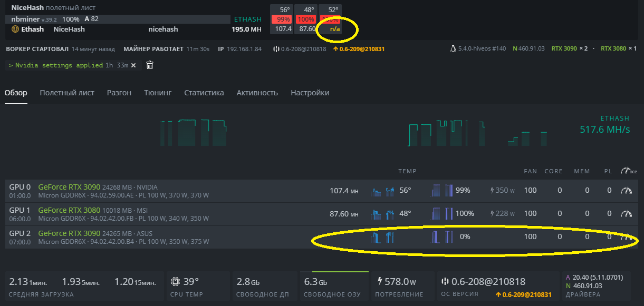Click the ETHASH algorithm label beside nbminer

pyautogui.click(x=247, y=19)
